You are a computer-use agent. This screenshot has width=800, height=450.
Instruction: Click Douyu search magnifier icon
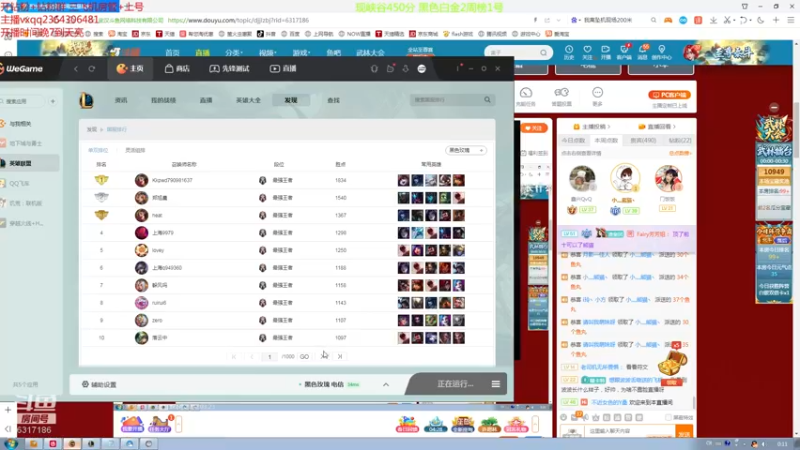click(543, 53)
